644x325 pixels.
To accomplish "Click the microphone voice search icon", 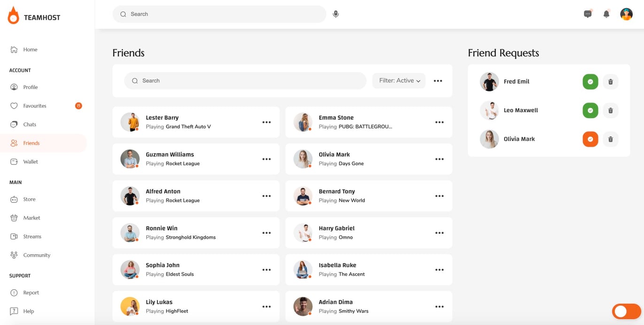I will 336,14.
